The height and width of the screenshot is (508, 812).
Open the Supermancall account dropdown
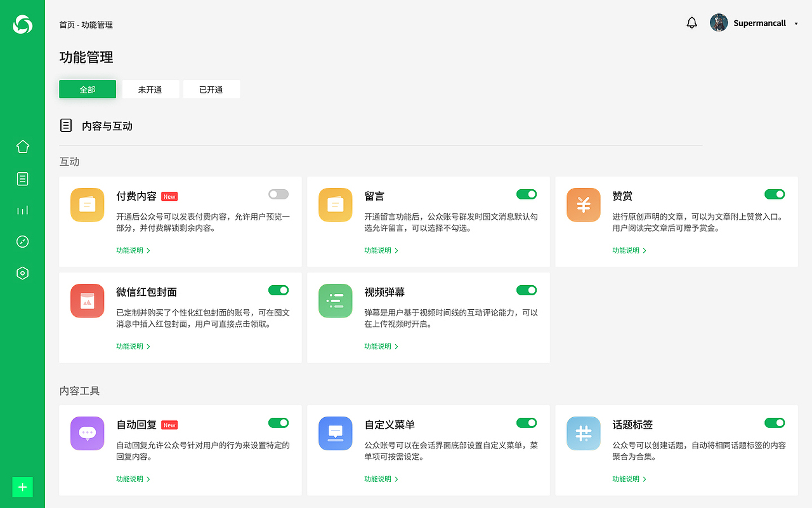pyautogui.click(x=795, y=23)
